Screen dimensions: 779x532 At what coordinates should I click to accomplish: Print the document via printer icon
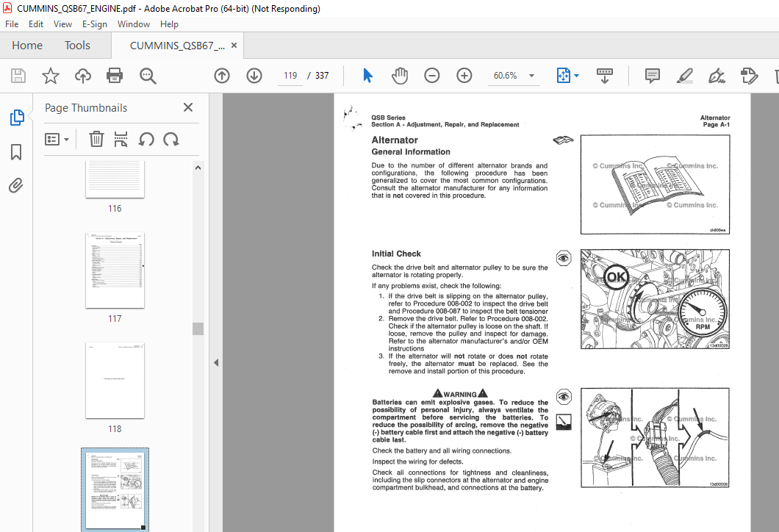[115, 76]
